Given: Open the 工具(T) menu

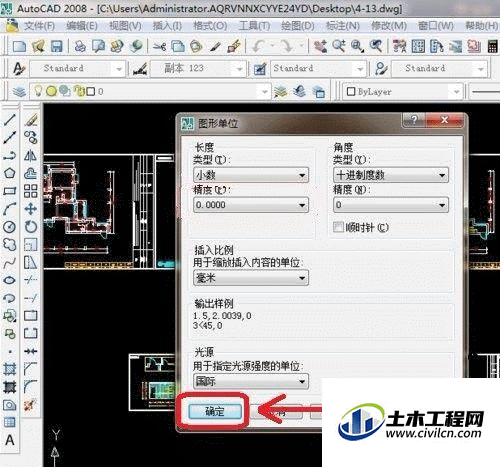Looking at the screenshot, I should pos(255,26).
